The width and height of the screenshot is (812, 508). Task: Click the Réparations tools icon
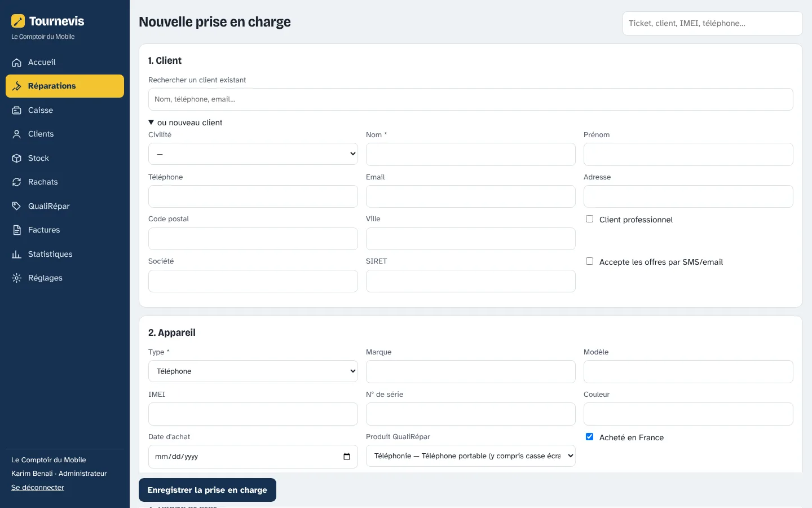(x=17, y=86)
